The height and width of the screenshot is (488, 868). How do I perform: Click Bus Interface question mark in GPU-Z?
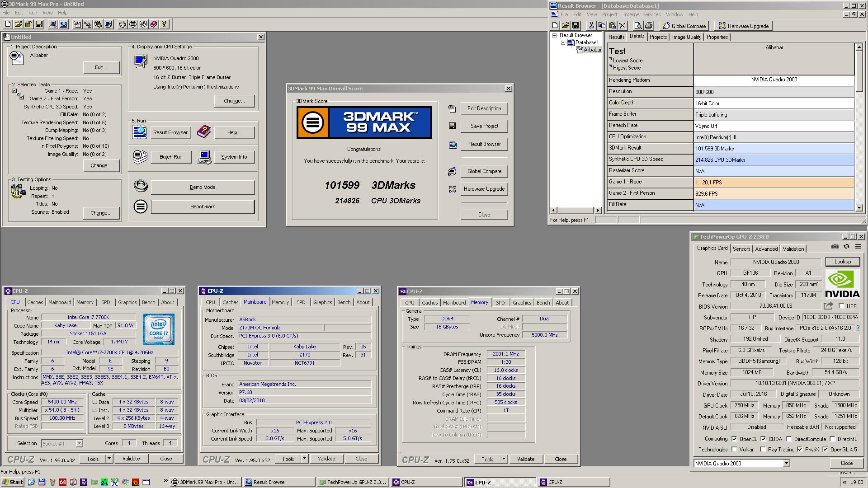pos(858,328)
